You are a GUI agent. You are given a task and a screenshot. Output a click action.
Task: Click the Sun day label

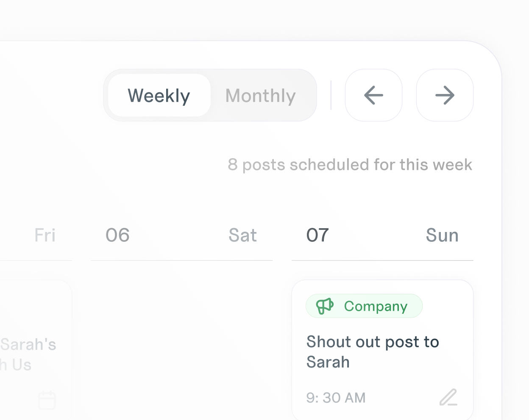pyautogui.click(x=442, y=235)
